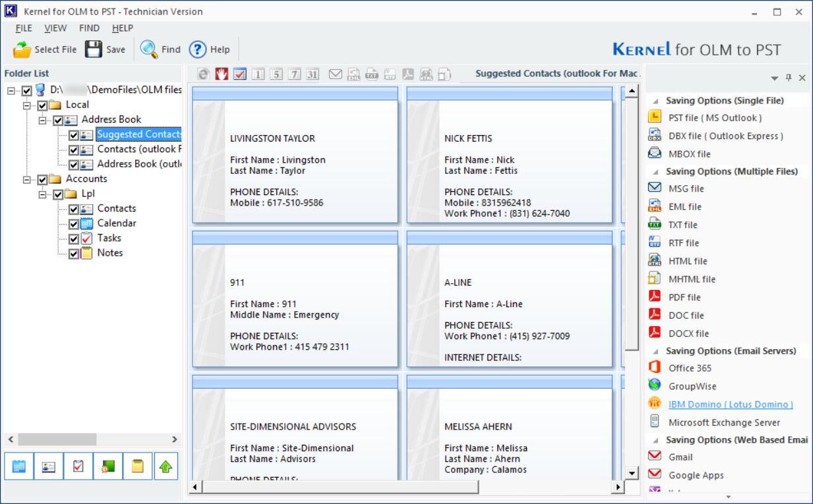Toggle the Accounts folder checkbox

point(43,179)
